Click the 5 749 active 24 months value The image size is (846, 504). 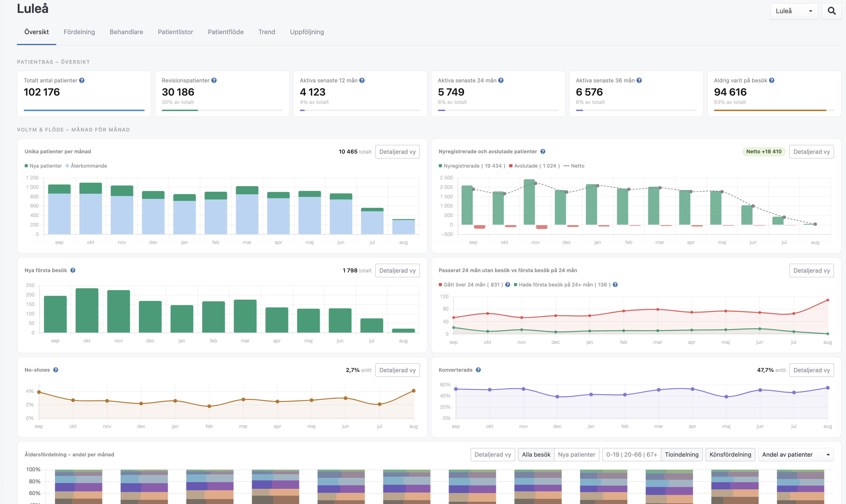point(451,92)
